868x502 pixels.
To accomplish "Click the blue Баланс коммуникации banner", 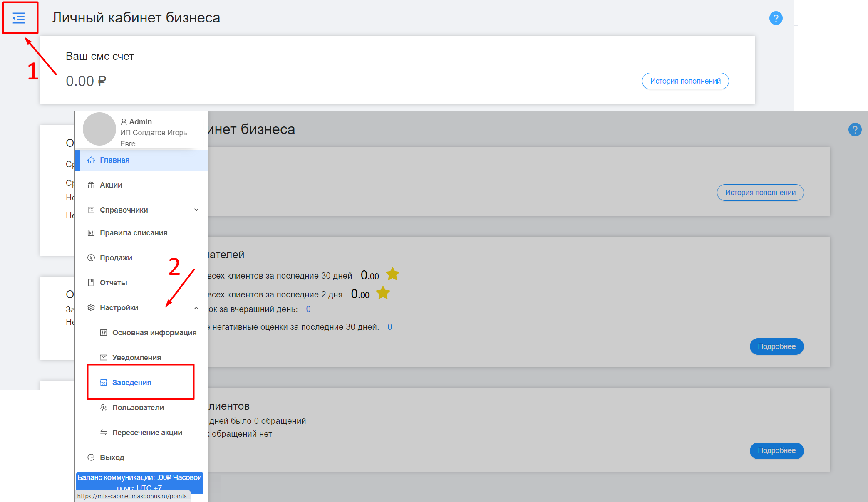I will click(x=139, y=482).
